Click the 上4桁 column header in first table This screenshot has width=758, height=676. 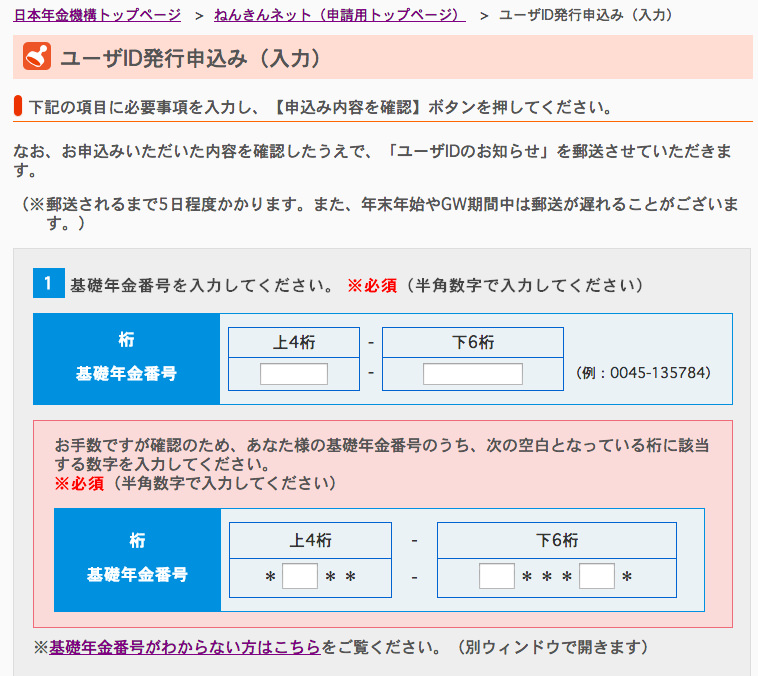tap(294, 342)
